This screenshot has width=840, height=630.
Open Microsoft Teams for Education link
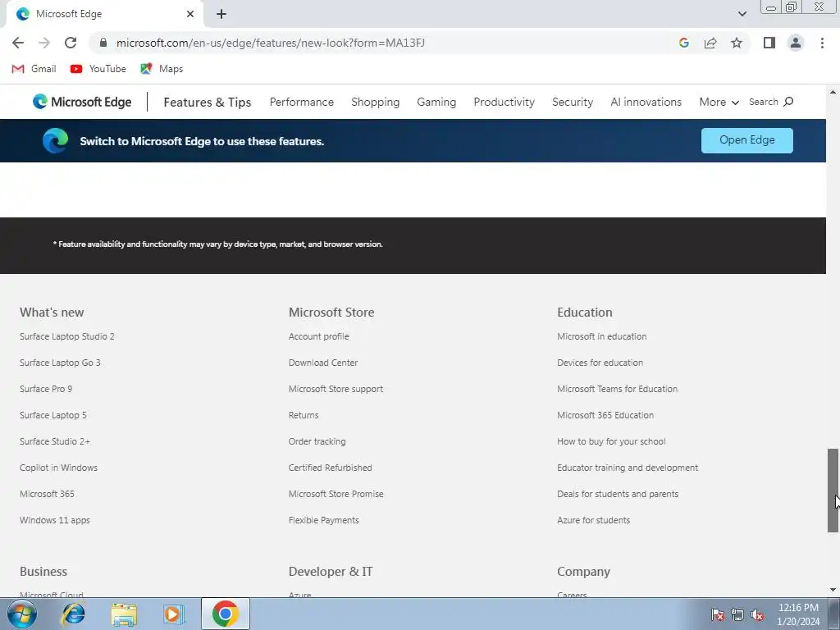click(x=617, y=389)
